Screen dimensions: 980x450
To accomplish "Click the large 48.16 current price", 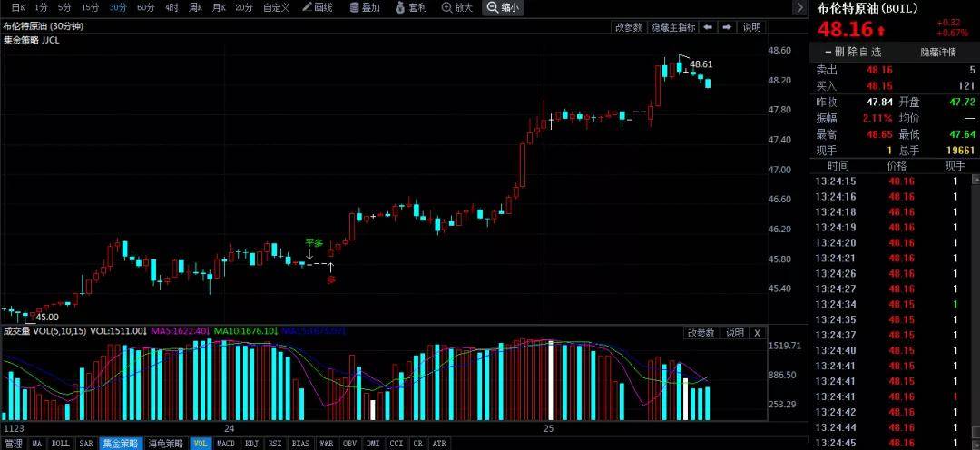I will (x=845, y=29).
